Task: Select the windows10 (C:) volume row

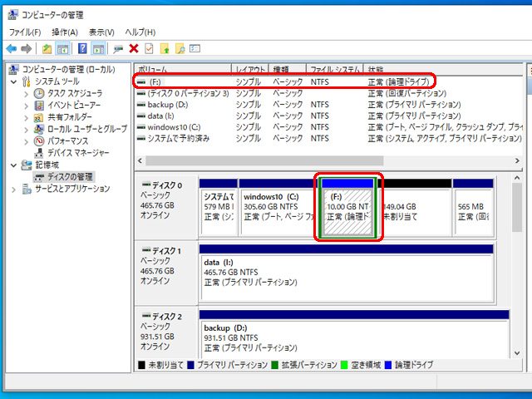Action: point(329,127)
